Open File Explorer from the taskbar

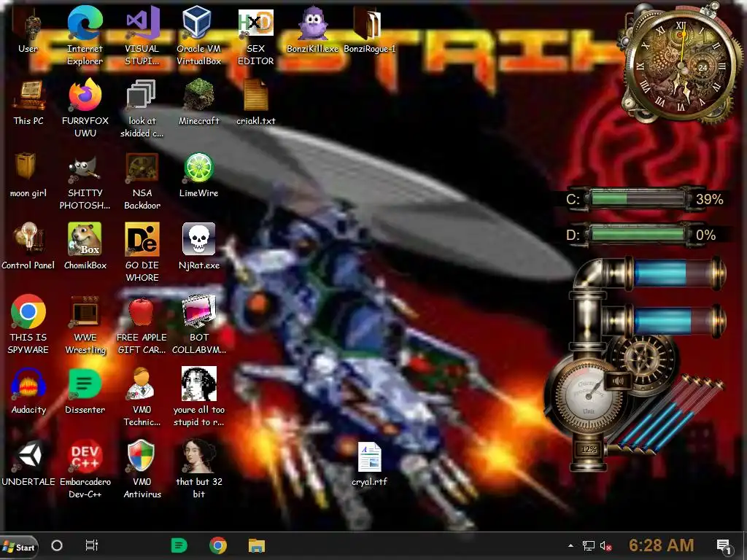click(x=256, y=545)
